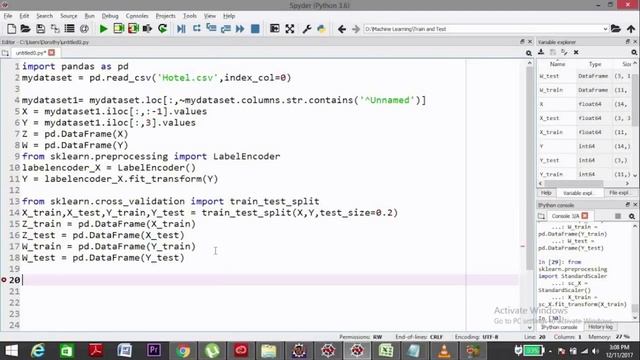Open the Help menu
The height and width of the screenshot is (360, 640).
229,16
